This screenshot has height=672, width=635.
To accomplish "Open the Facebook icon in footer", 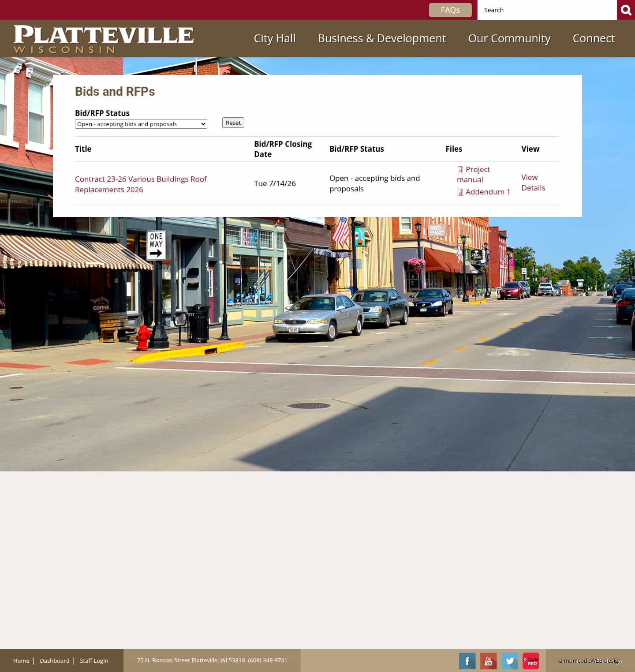I will point(467,661).
